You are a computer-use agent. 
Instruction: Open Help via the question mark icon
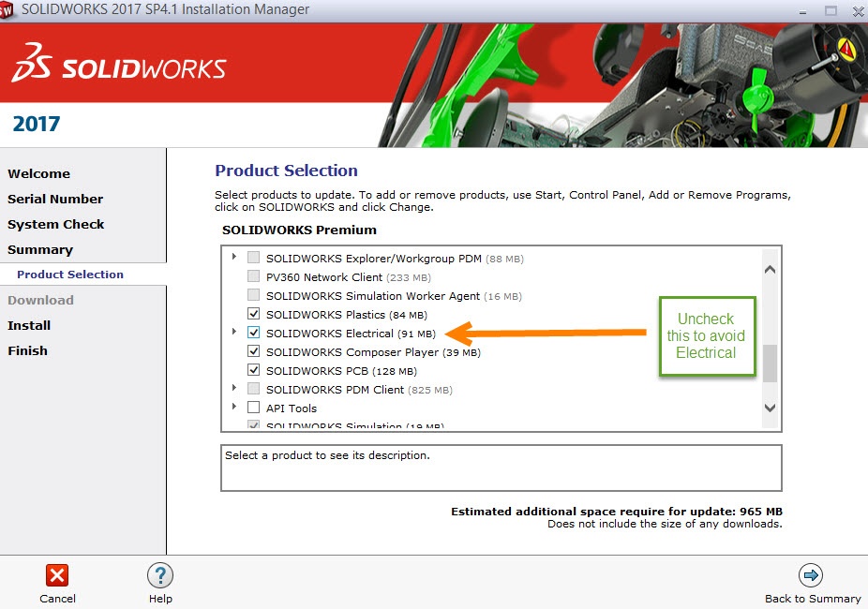[160, 575]
